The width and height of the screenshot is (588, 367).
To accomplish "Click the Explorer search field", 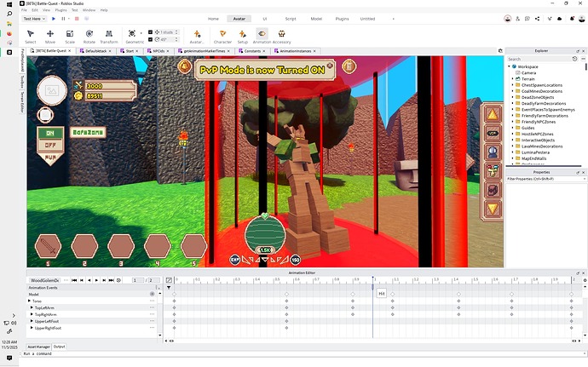I will (x=538, y=59).
